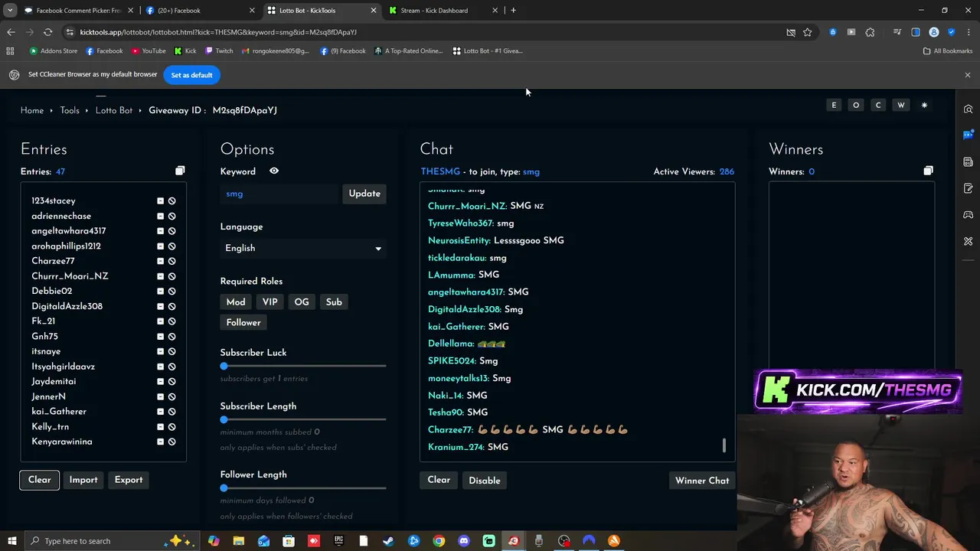Go to Tools breadcrumb link
980x551 pixels.
pos(70,110)
